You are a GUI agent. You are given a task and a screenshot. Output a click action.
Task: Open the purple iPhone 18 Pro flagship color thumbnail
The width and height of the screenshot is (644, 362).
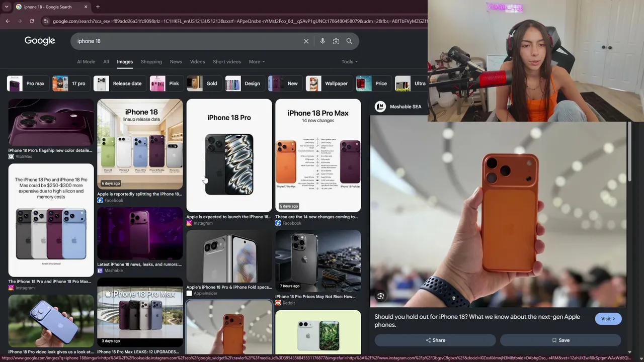(x=51, y=122)
